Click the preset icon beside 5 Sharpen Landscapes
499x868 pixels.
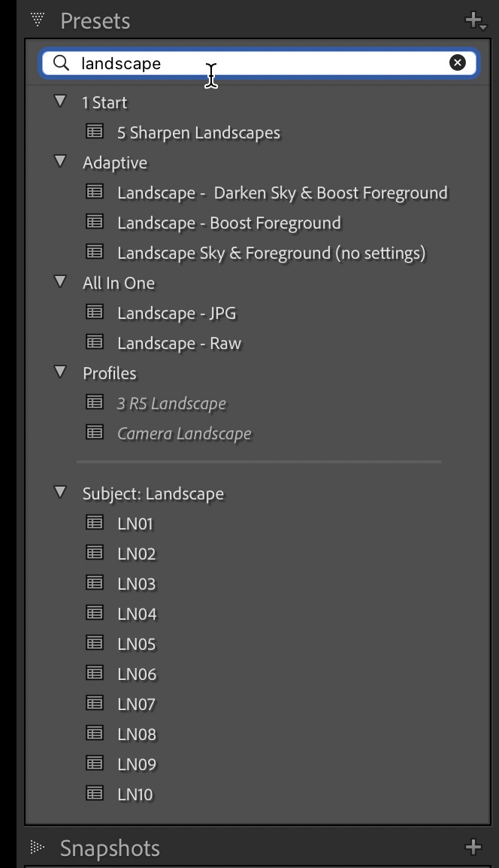(x=94, y=132)
